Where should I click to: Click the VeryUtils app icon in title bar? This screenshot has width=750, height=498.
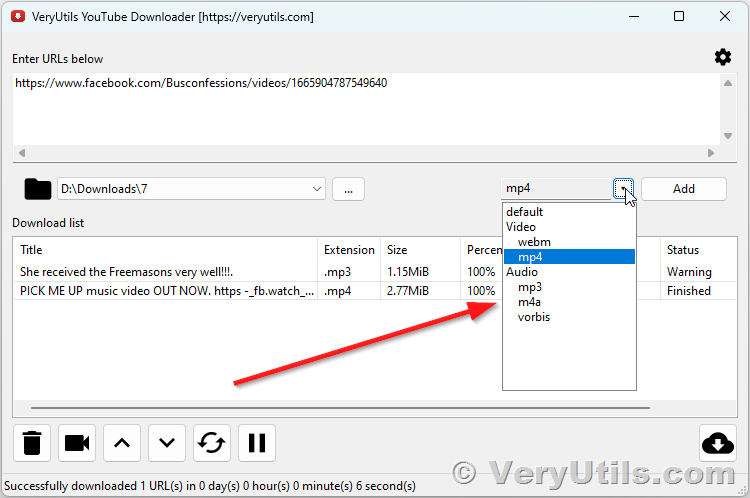[x=18, y=17]
